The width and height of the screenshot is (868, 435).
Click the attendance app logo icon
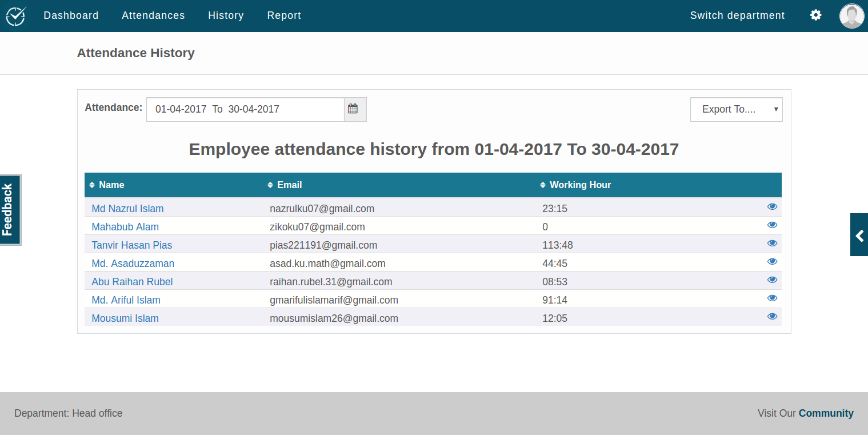click(x=15, y=15)
